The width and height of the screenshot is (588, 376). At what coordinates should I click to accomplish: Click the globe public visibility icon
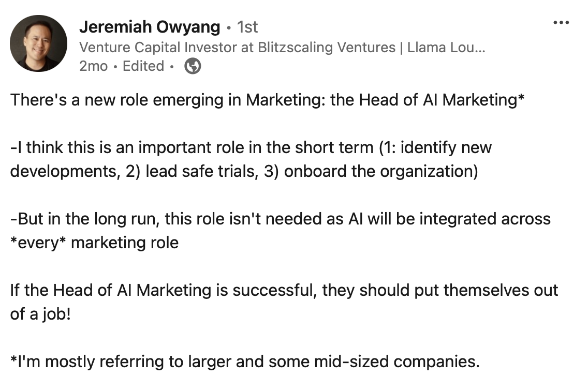tap(193, 66)
